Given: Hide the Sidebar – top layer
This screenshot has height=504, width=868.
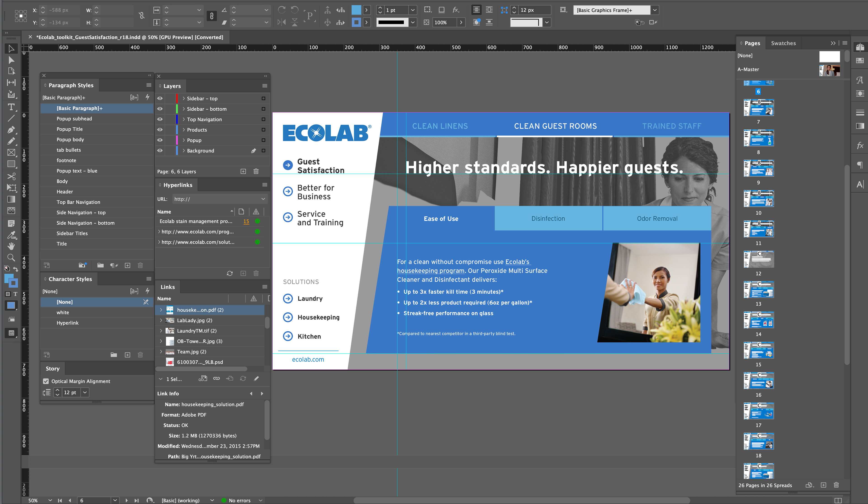Looking at the screenshot, I should 160,99.
